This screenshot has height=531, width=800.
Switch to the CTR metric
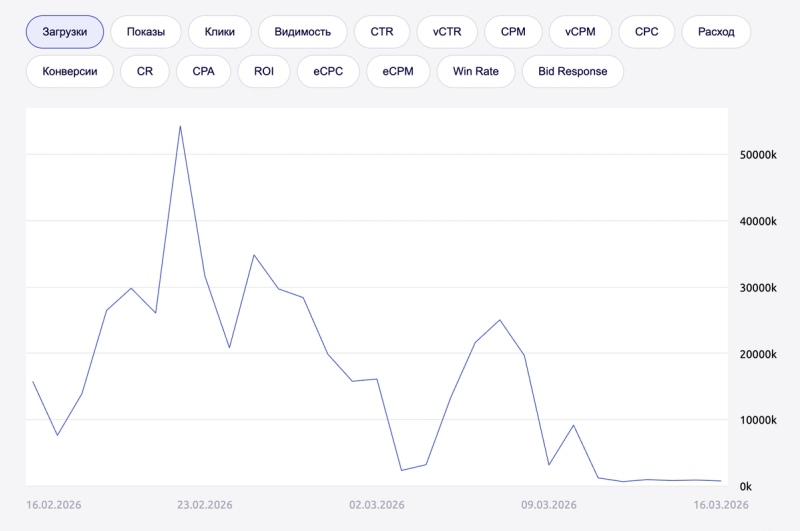click(x=382, y=32)
